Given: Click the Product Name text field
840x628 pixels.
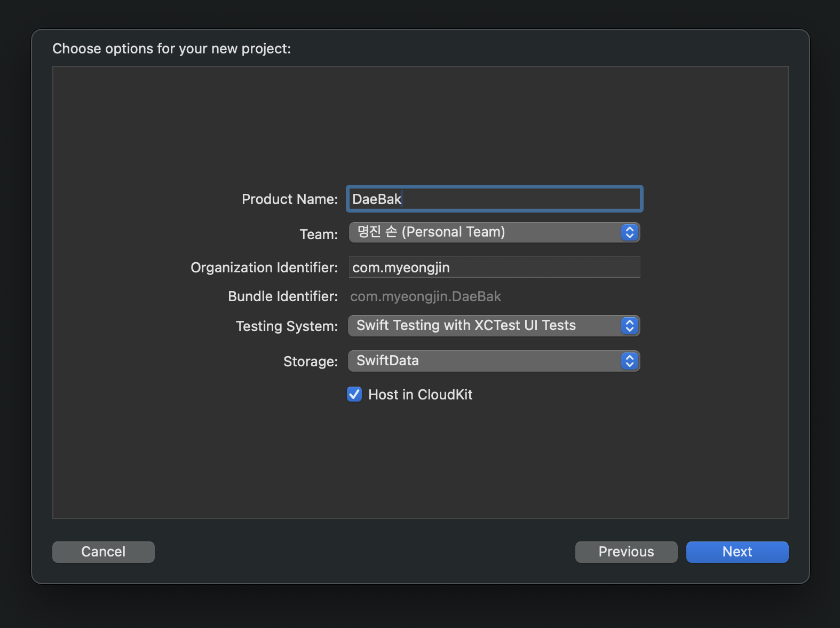Looking at the screenshot, I should coord(494,199).
